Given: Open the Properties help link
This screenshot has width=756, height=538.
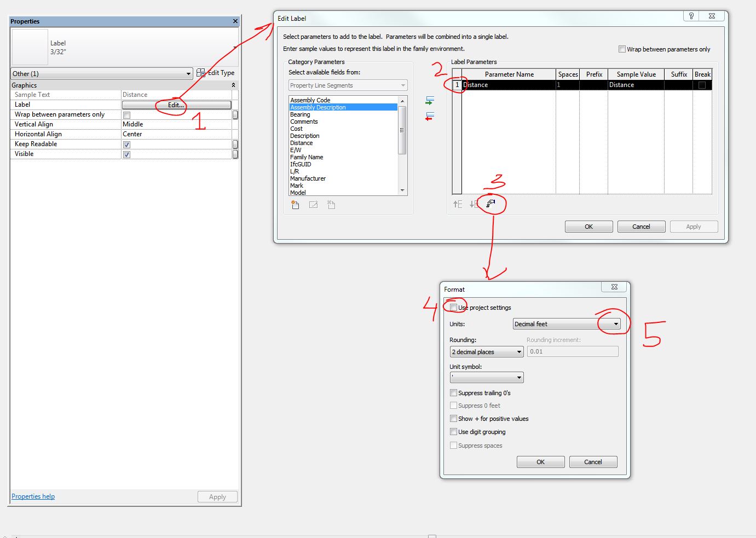Looking at the screenshot, I should pos(33,496).
